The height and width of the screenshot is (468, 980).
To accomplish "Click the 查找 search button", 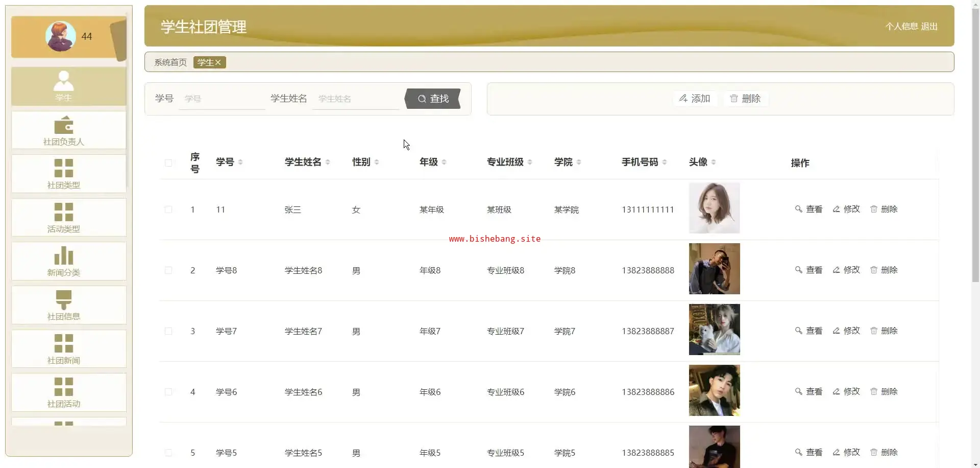I will coord(433,99).
